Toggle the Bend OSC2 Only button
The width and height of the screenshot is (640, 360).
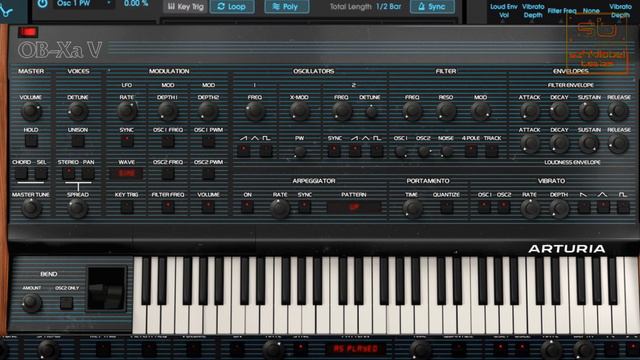[67, 303]
